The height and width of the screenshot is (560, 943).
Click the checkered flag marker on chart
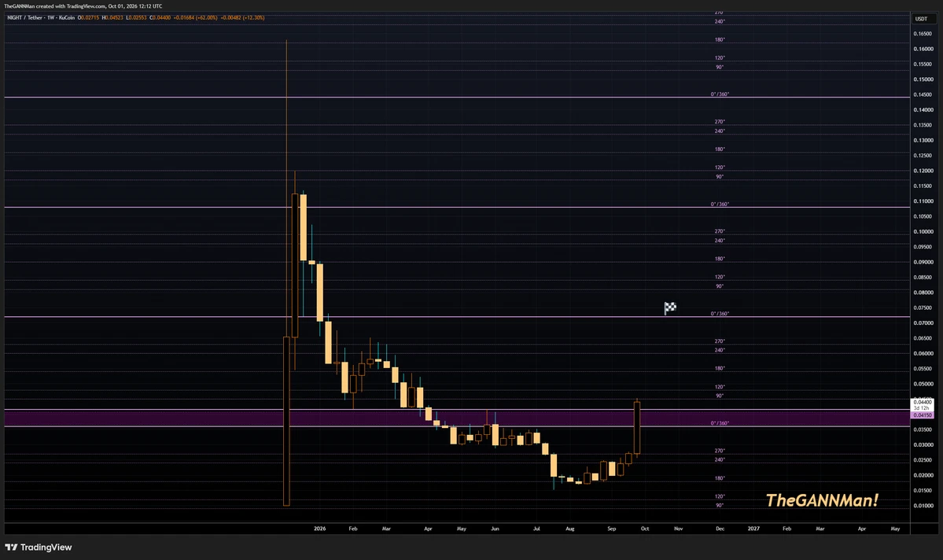tap(670, 308)
